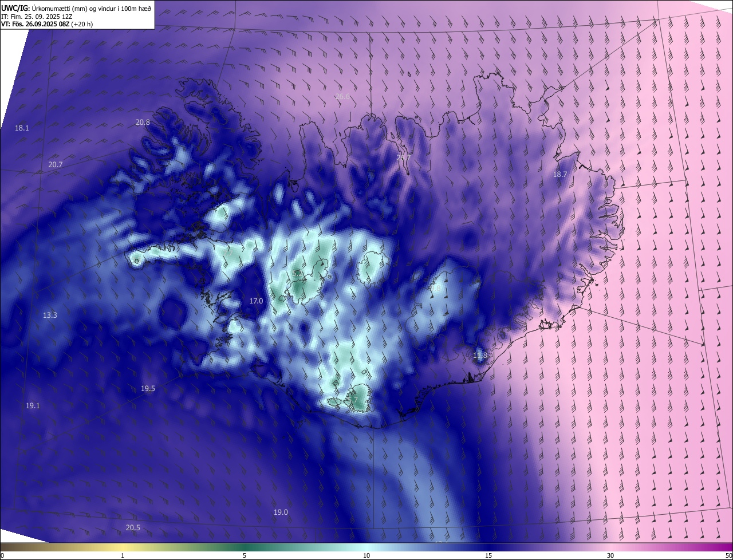
Task: Pick the legend tick label 10
Action: [x=366, y=555]
